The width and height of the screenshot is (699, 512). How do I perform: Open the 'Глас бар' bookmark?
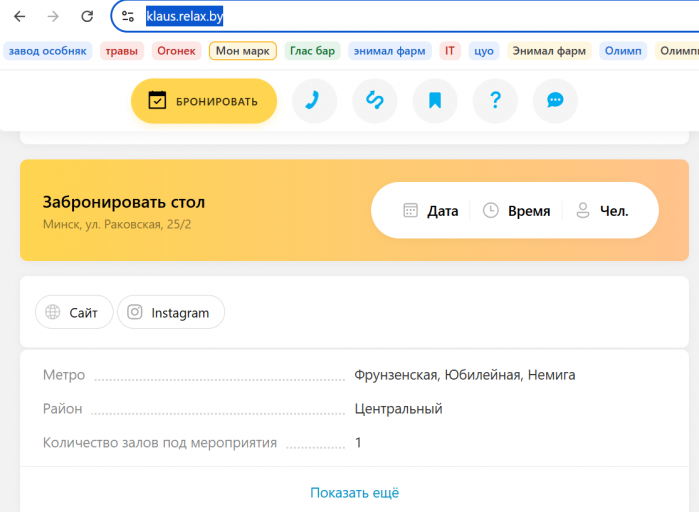[x=312, y=51]
